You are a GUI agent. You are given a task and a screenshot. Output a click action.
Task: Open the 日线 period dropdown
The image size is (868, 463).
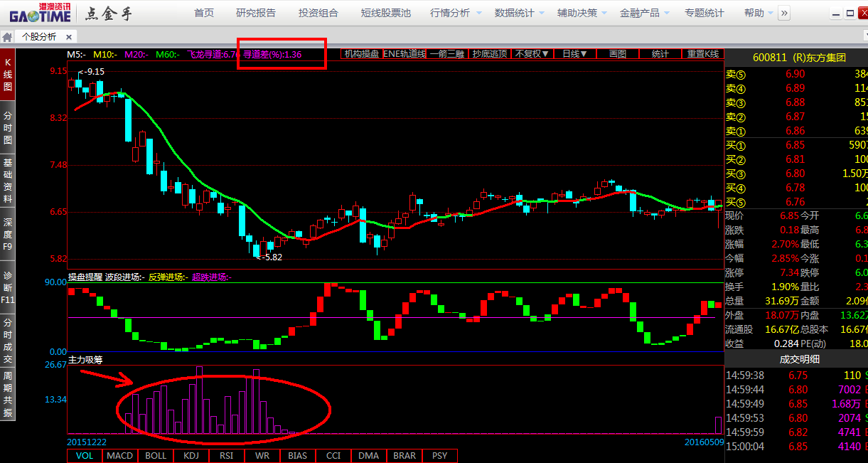574,54
